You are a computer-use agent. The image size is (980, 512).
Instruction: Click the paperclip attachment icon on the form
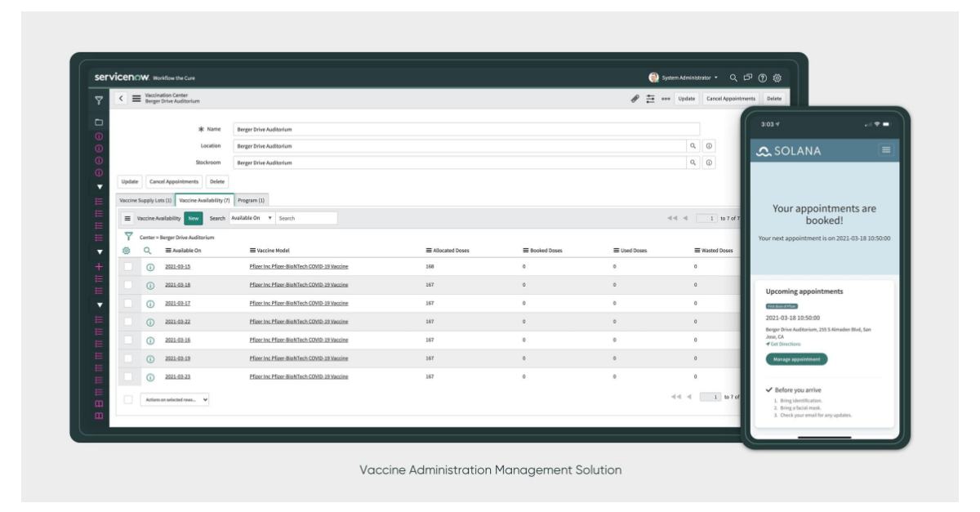pyautogui.click(x=635, y=96)
